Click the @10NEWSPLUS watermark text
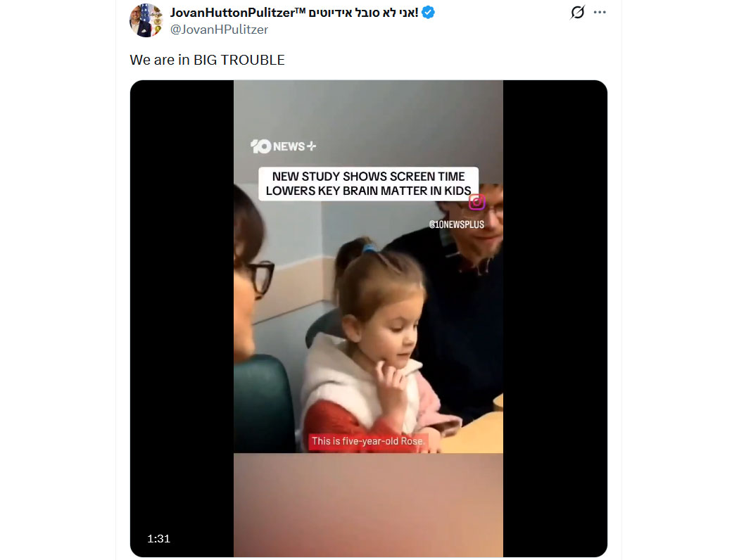739x560 pixels. tap(457, 224)
